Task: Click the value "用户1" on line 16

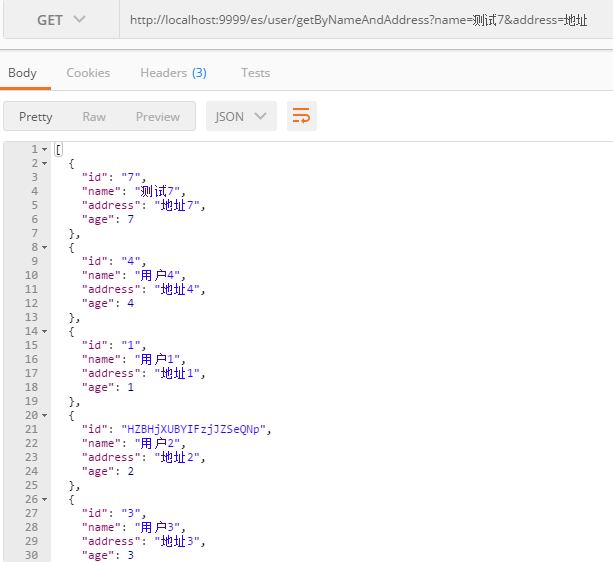Action: coord(157,359)
